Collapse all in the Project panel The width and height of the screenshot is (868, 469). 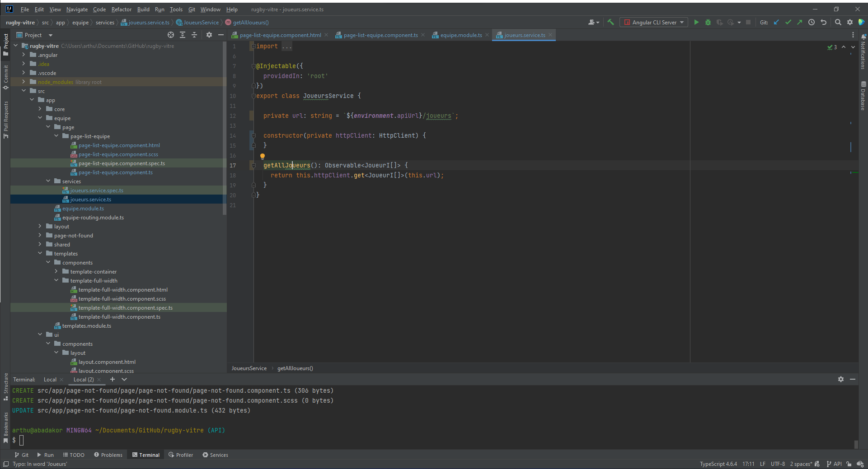(x=194, y=35)
